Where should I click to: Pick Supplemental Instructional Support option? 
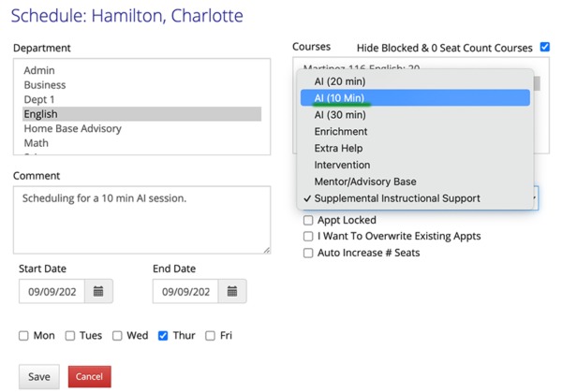click(x=397, y=198)
